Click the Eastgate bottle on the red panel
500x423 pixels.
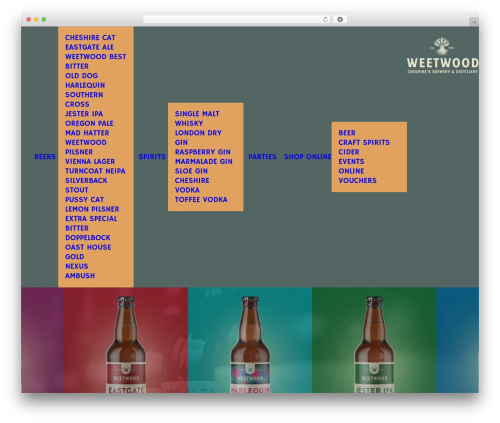point(126,345)
